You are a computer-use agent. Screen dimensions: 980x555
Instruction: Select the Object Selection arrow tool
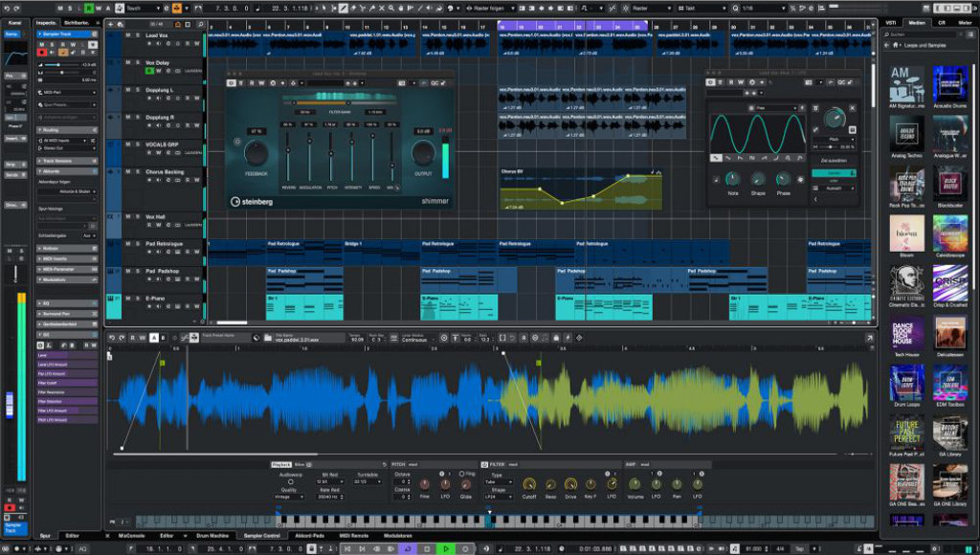[x=323, y=8]
